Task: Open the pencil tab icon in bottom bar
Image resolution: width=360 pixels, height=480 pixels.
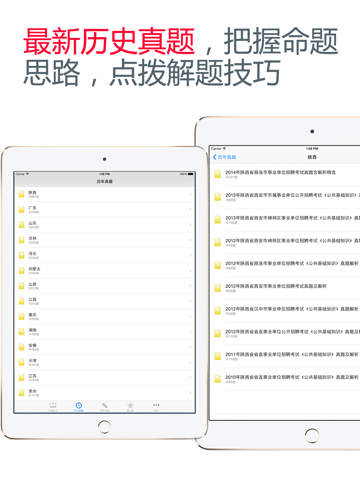Action: point(105,405)
